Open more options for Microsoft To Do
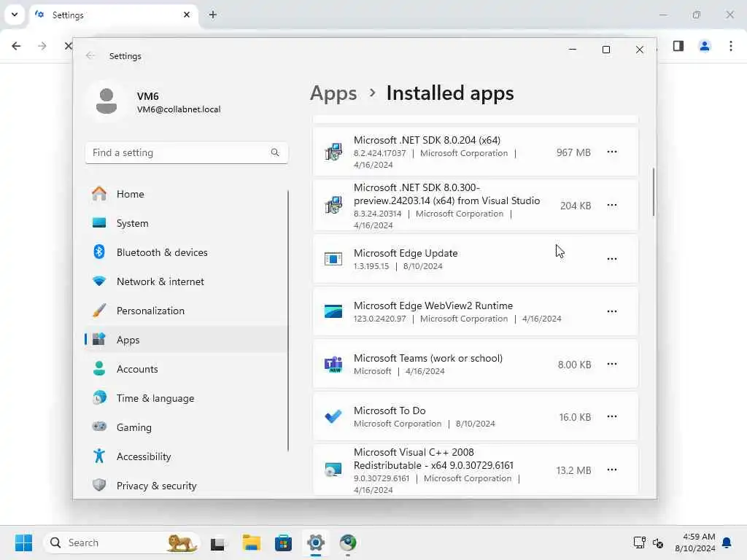This screenshot has height=560, width=747. pyautogui.click(x=612, y=416)
